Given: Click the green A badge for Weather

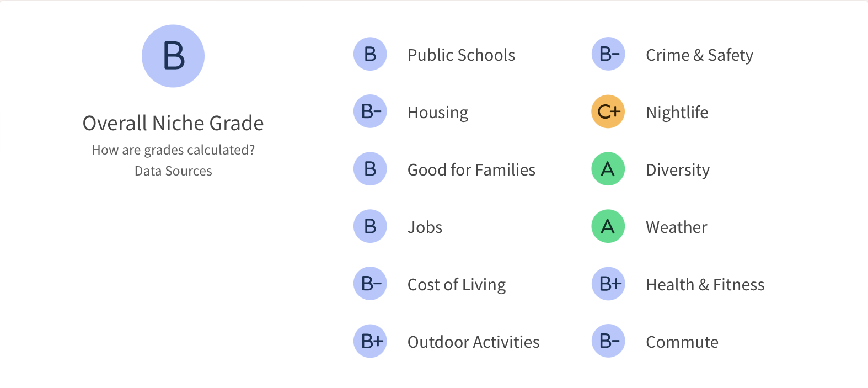Looking at the screenshot, I should 608,226.
